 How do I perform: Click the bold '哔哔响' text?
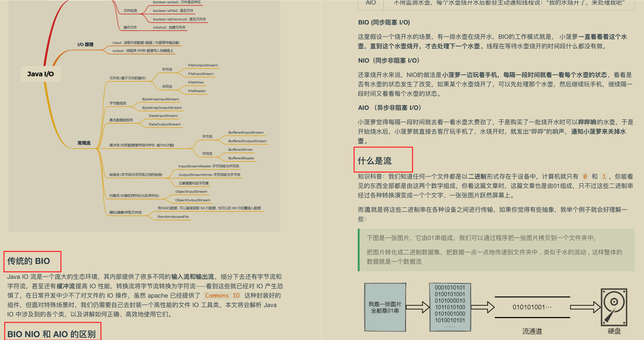tap(587, 122)
